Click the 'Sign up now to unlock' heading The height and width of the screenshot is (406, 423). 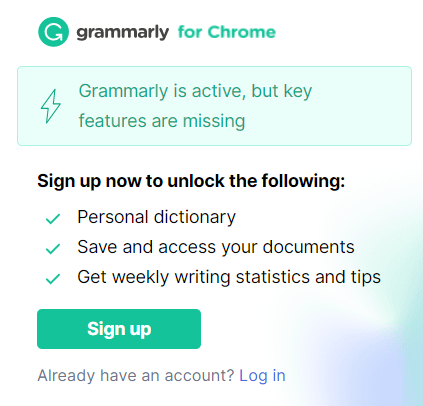[191, 181]
